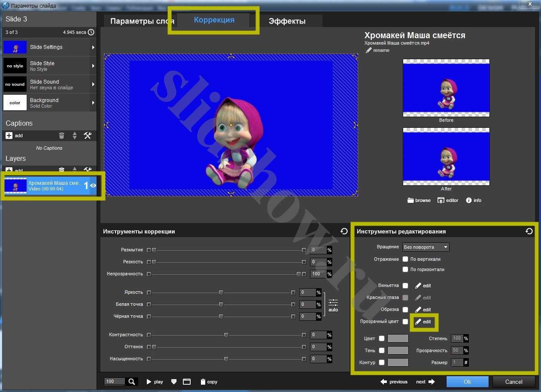Switch to the Коррекция tab

pos(214,20)
